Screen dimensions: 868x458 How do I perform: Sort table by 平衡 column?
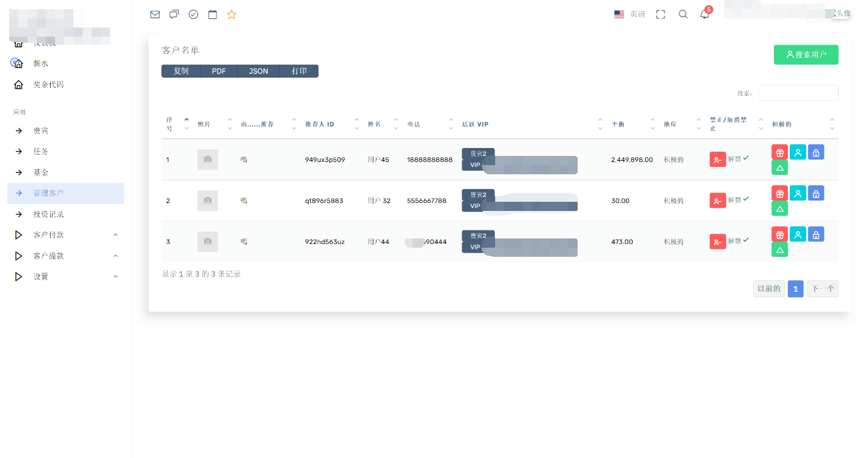633,124
